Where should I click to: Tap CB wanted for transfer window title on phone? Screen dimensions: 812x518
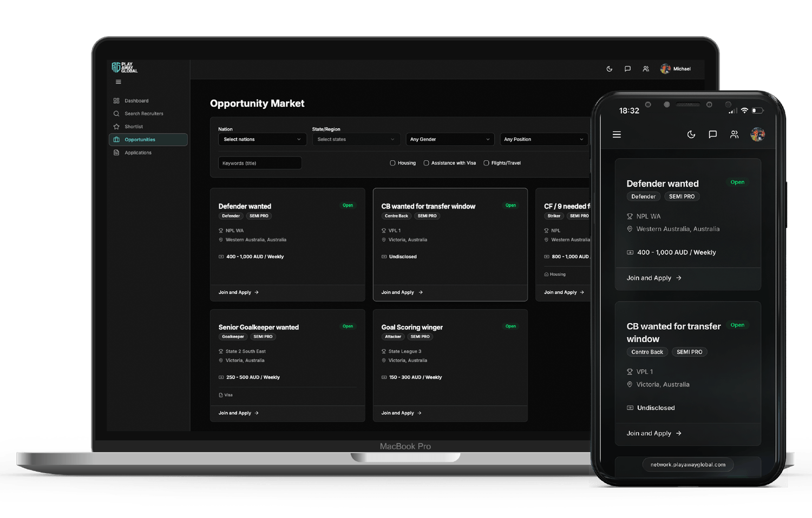(674, 332)
